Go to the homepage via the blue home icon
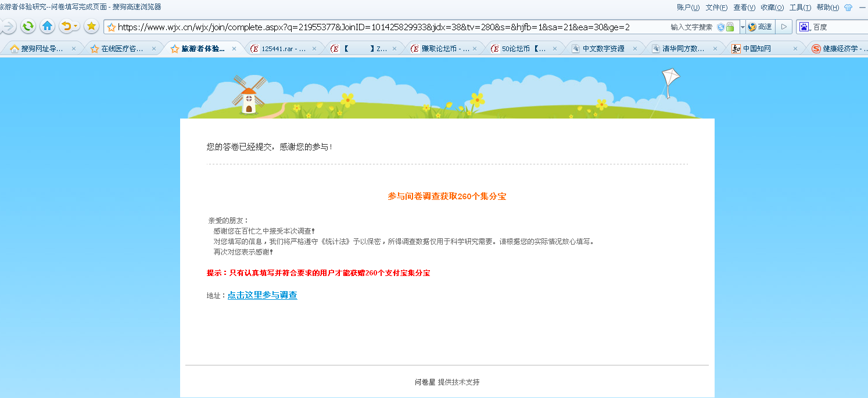The height and width of the screenshot is (398, 868). (x=48, y=26)
